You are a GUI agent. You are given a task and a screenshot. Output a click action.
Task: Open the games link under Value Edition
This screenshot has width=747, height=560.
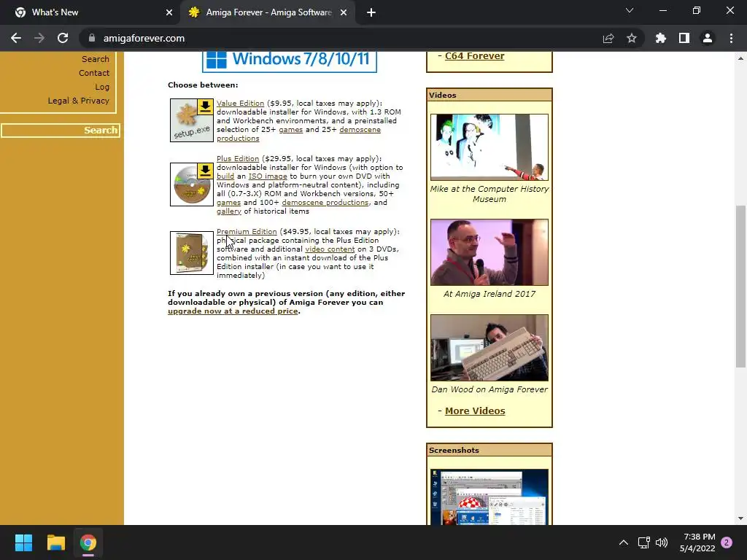point(290,130)
